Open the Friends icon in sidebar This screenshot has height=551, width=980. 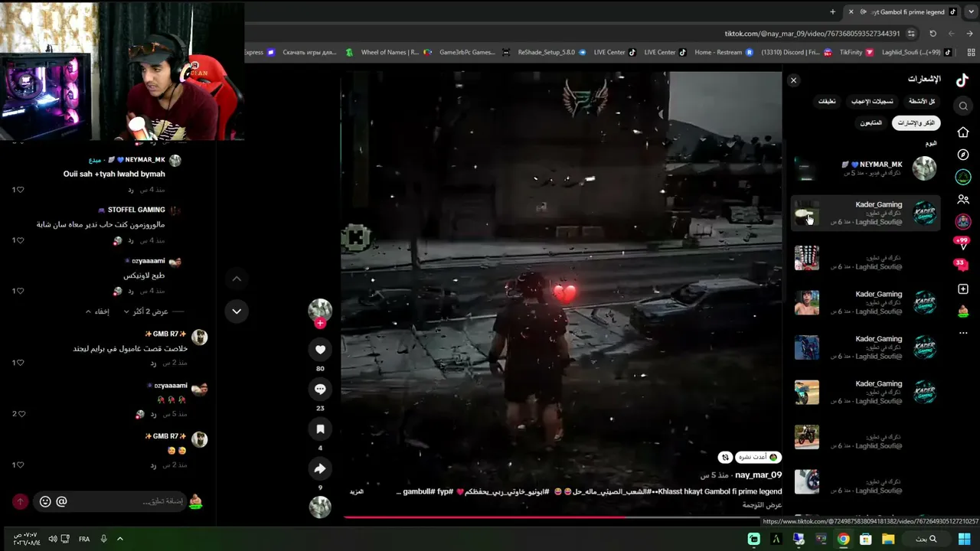tap(963, 200)
